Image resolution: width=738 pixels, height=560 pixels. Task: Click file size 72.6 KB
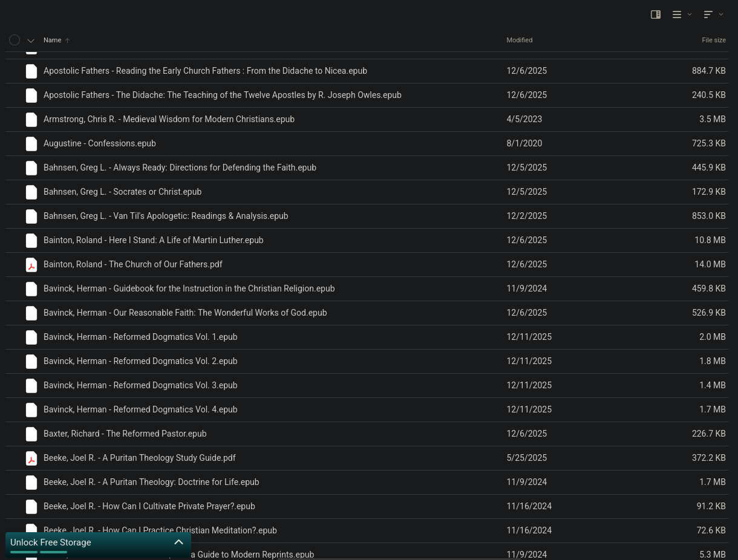click(711, 530)
